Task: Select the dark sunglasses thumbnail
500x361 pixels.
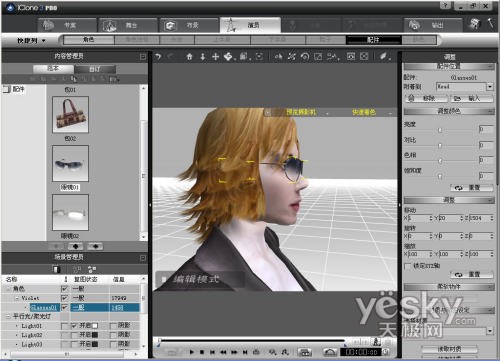Action: click(x=70, y=163)
